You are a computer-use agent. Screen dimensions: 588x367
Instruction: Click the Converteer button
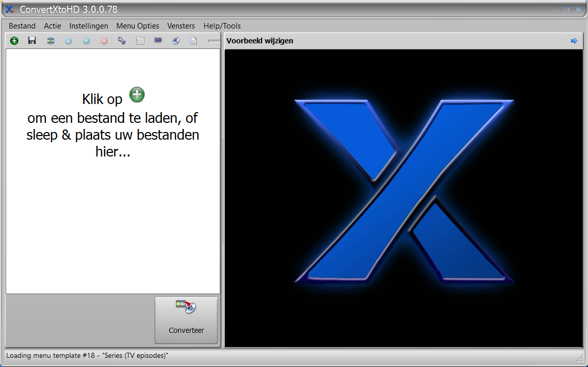click(186, 321)
